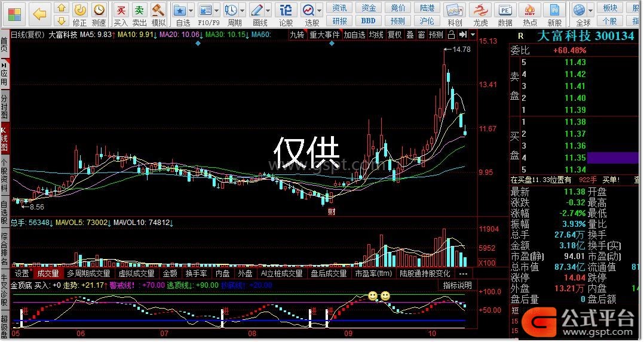Click the 财 marker below the candlesticks
This screenshot has width=644, height=342.
(332, 212)
